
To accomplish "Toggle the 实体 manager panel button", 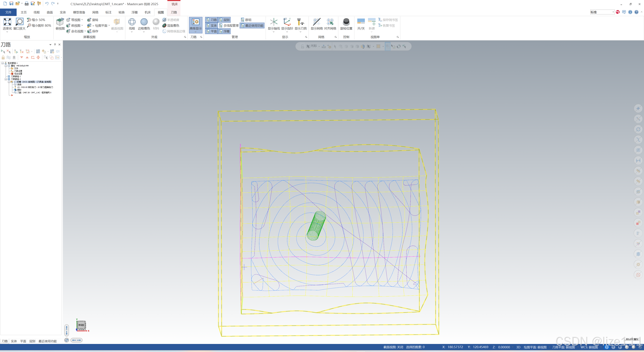I will point(211,25).
